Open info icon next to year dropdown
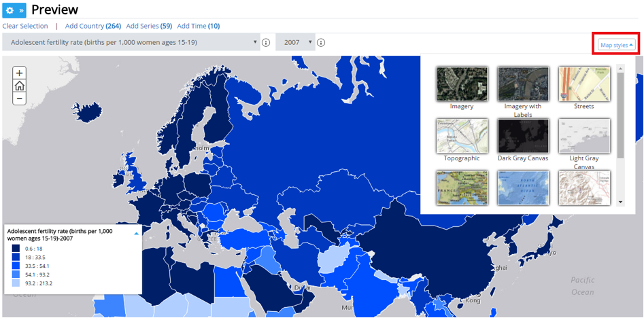Screen dimensions: 644x318 coord(321,43)
